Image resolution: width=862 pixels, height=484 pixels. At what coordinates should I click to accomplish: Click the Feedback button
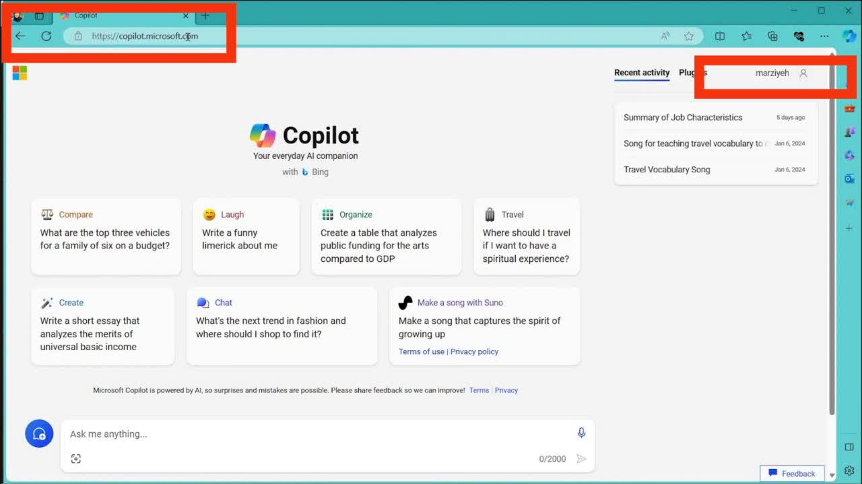[792, 473]
